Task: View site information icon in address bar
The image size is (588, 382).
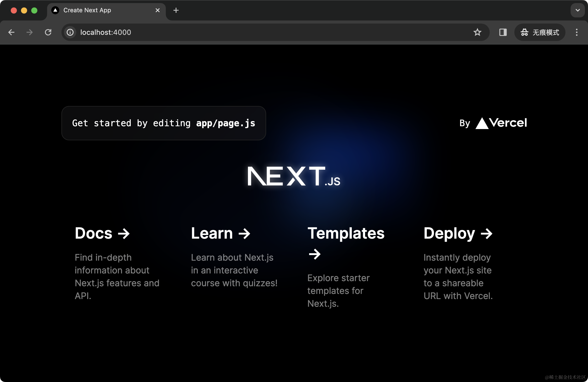Action: pos(70,32)
